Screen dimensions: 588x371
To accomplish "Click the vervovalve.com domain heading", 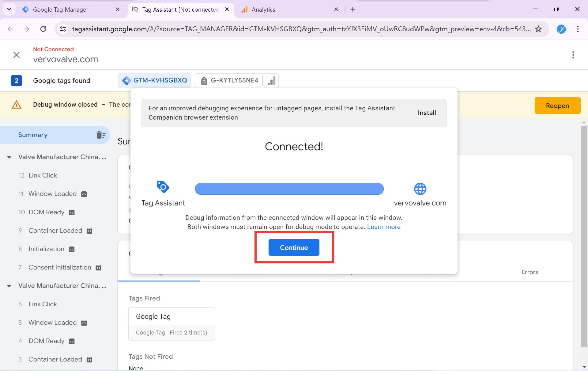I will (x=66, y=59).
